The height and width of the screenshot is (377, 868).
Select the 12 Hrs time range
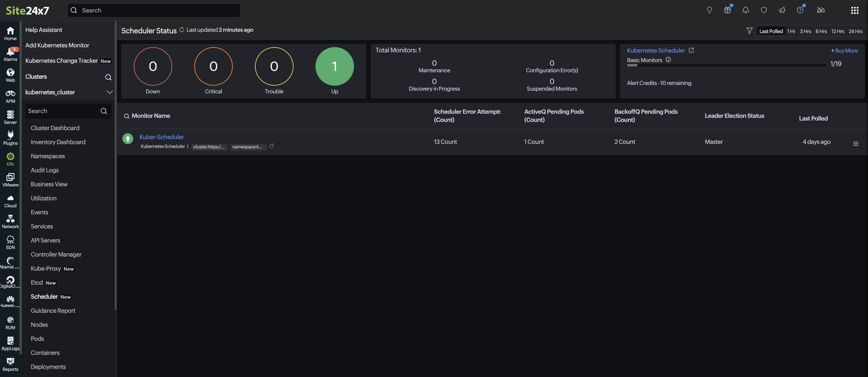[x=838, y=31]
